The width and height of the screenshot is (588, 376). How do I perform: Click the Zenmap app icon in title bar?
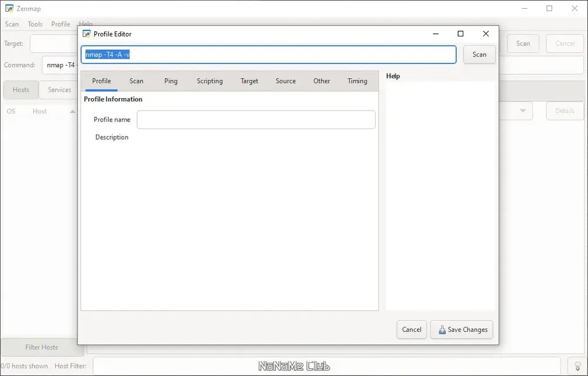(x=9, y=8)
